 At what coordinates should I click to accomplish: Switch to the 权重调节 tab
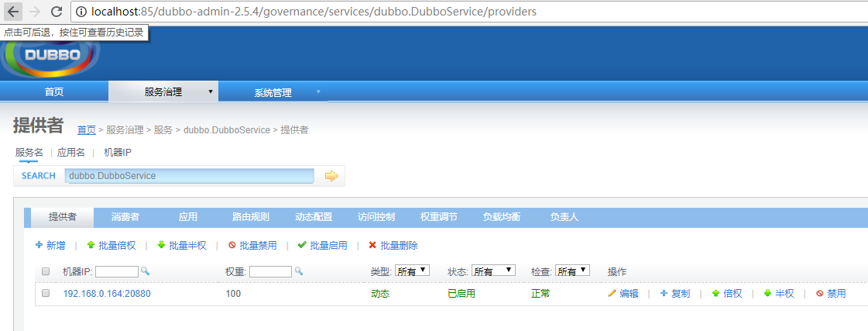click(439, 217)
